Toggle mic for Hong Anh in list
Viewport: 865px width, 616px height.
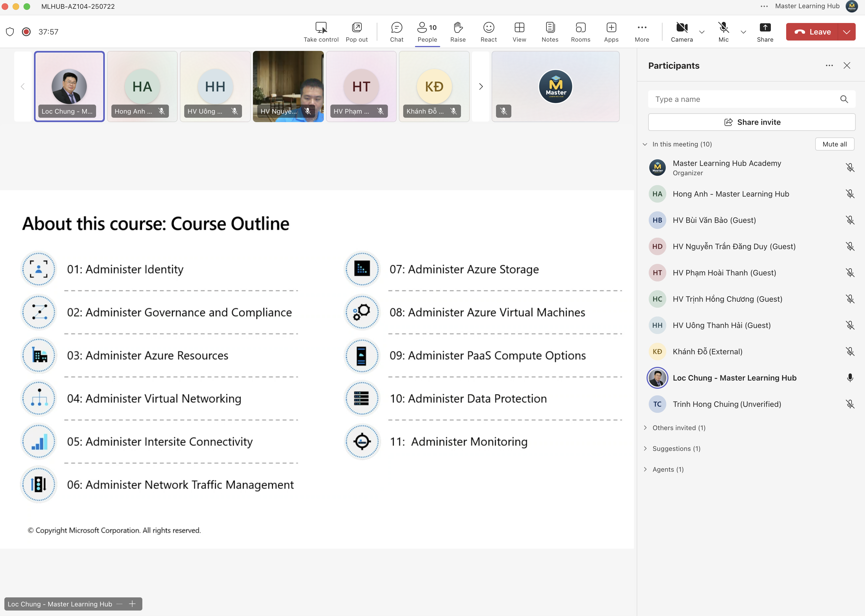tap(850, 194)
